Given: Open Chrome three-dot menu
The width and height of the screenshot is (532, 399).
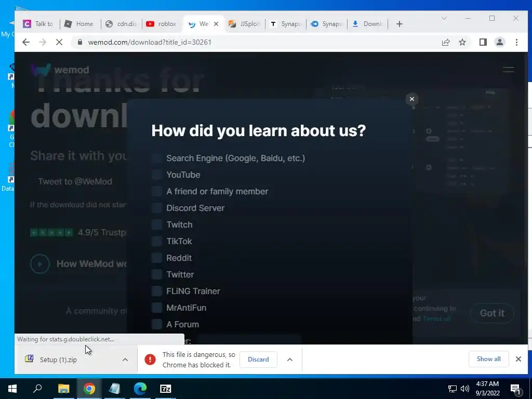Looking at the screenshot, I should point(516,42).
